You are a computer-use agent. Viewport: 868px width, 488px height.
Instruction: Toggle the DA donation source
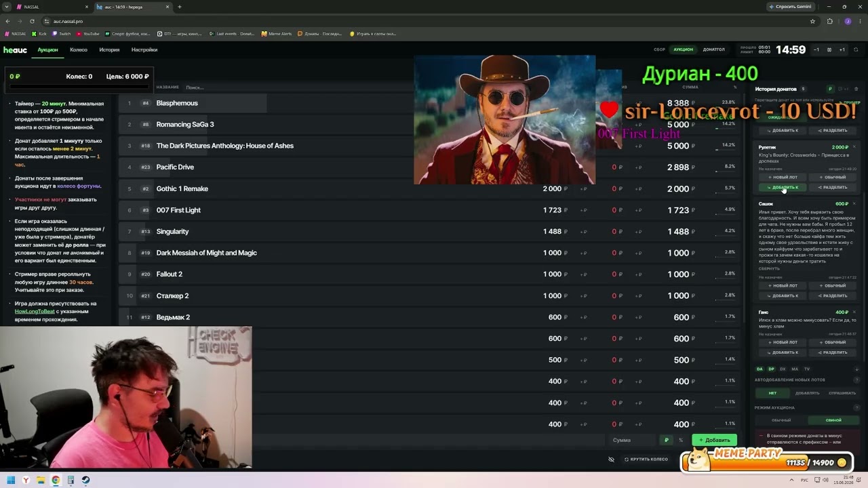point(759,369)
